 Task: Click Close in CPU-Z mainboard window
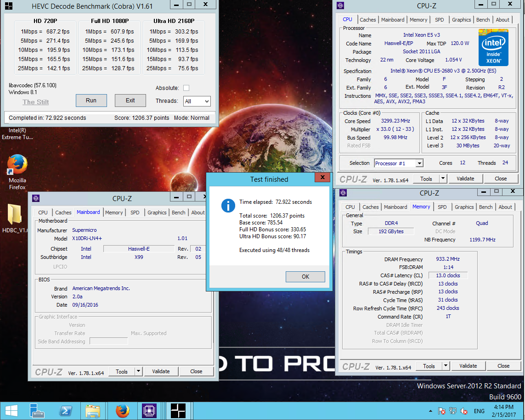[x=196, y=371]
